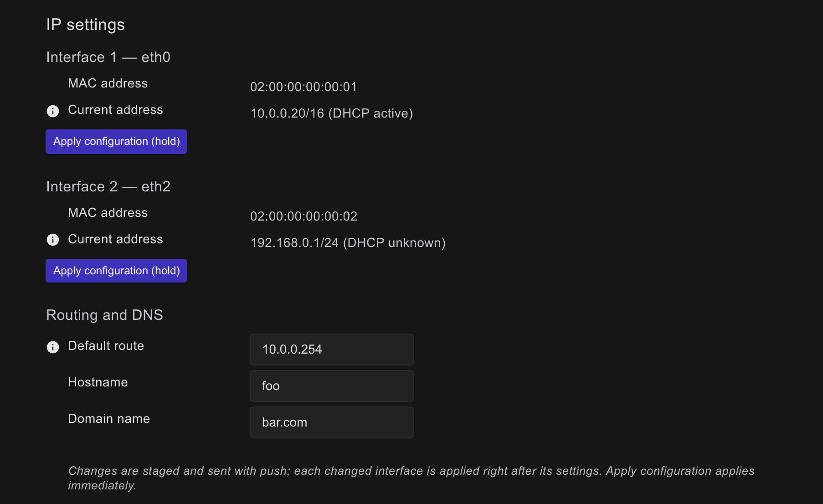Select MAC address value 02:00:00:00:00:02

[x=303, y=216]
